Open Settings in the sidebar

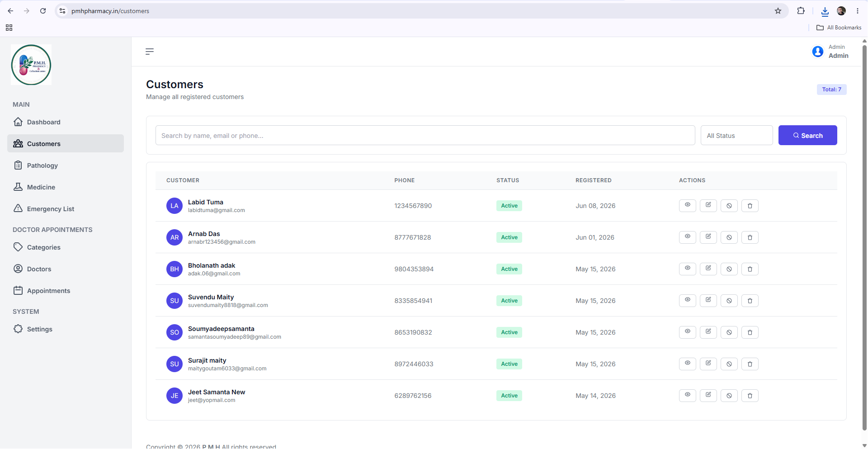66,329
